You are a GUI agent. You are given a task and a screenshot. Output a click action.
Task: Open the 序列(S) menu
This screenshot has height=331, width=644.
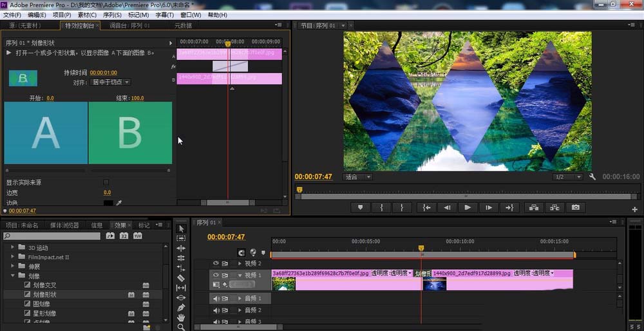click(112, 15)
